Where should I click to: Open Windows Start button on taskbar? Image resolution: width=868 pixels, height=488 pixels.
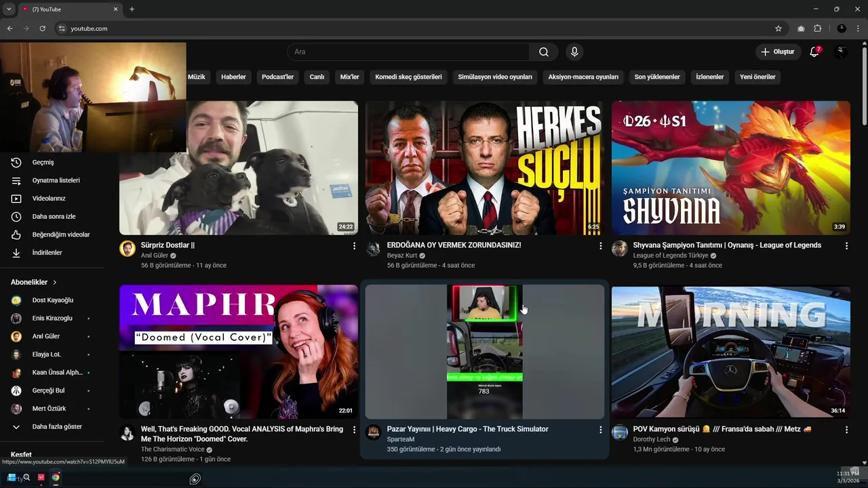coord(12,478)
